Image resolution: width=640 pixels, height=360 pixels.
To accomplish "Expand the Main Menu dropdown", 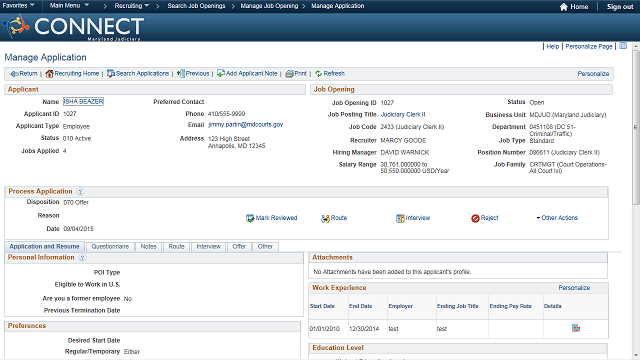I will point(69,6).
